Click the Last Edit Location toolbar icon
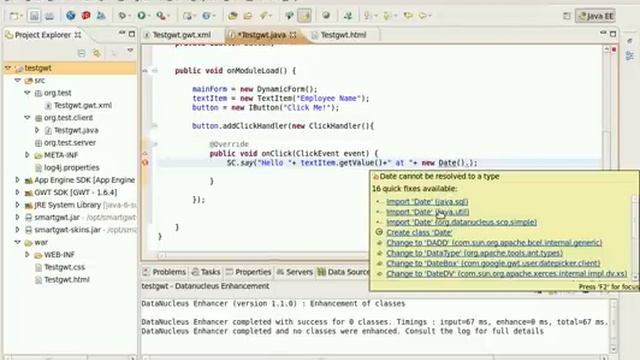Image resolution: width=640 pixels, height=360 pixels. (x=408, y=16)
